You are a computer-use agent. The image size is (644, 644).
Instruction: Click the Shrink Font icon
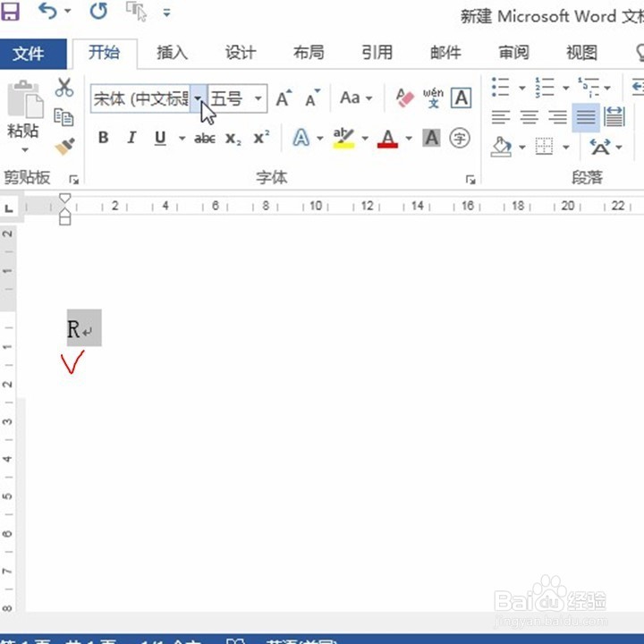coord(312,97)
